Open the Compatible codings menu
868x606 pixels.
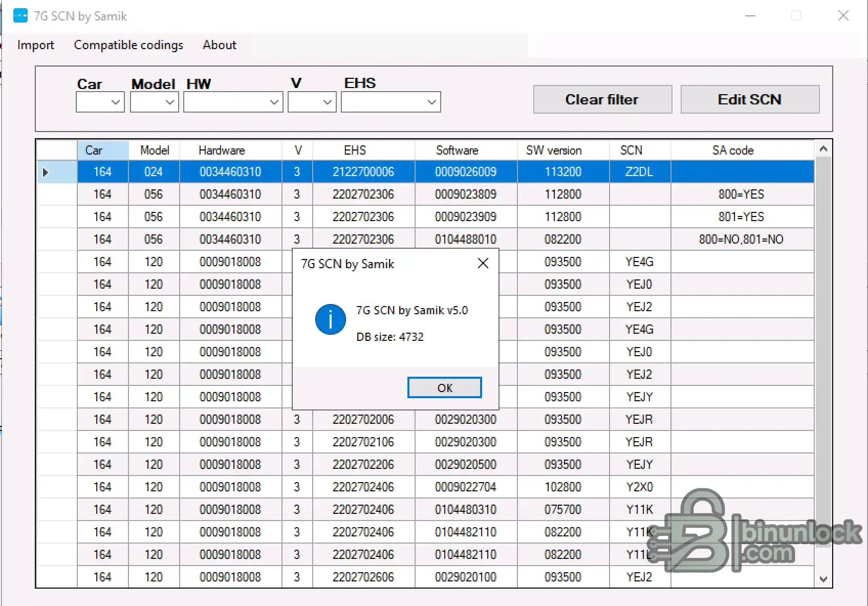point(128,45)
